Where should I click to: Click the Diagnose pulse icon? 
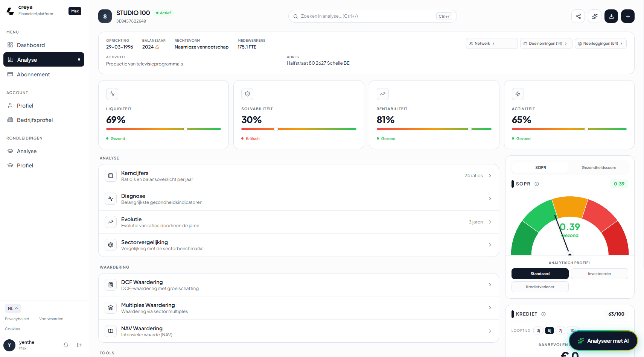click(x=111, y=199)
